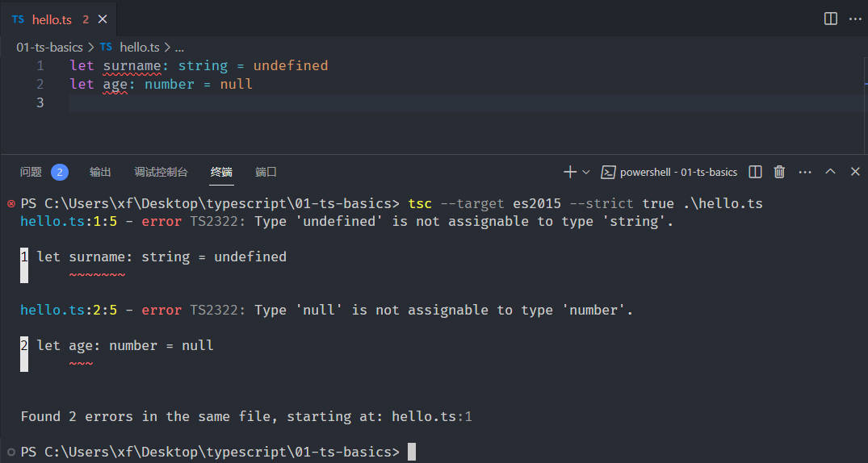Viewport: 868px width, 463px height.
Task: Open the 端口 ports tab
Action: tap(266, 172)
